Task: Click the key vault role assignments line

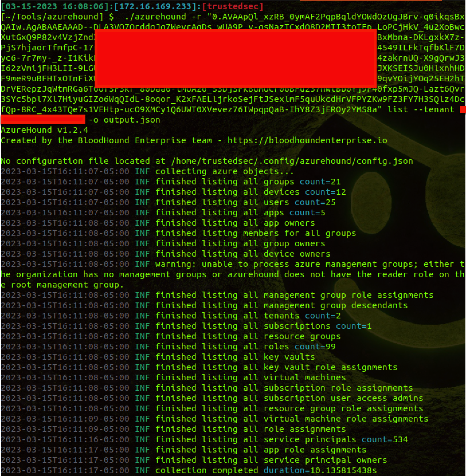Action: [276, 367]
